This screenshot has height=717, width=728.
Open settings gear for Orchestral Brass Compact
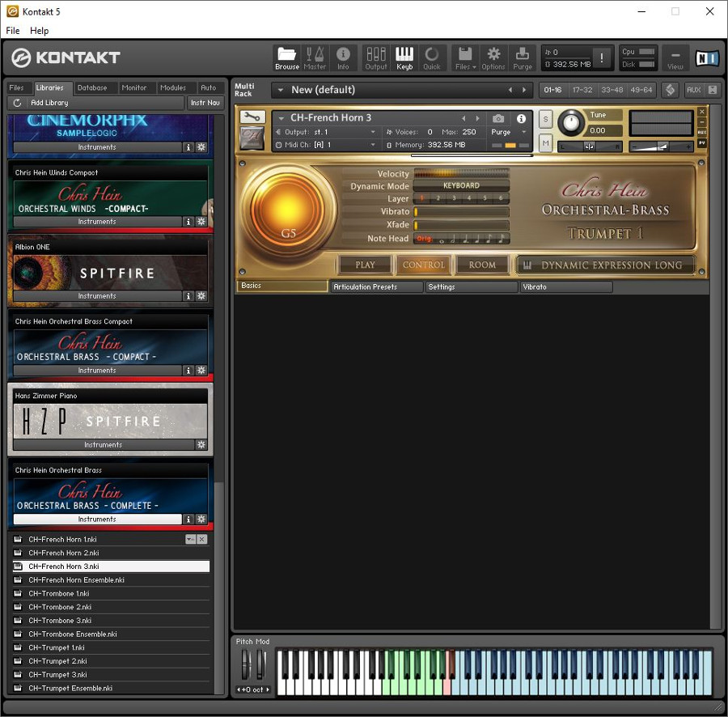coord(201,370)
